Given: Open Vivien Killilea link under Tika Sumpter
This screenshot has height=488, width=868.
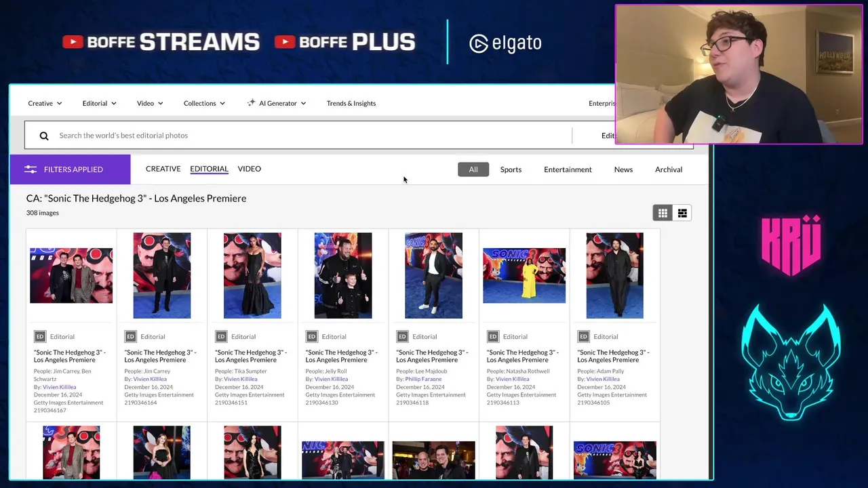Looking at the screenshot, I should 240,379.
